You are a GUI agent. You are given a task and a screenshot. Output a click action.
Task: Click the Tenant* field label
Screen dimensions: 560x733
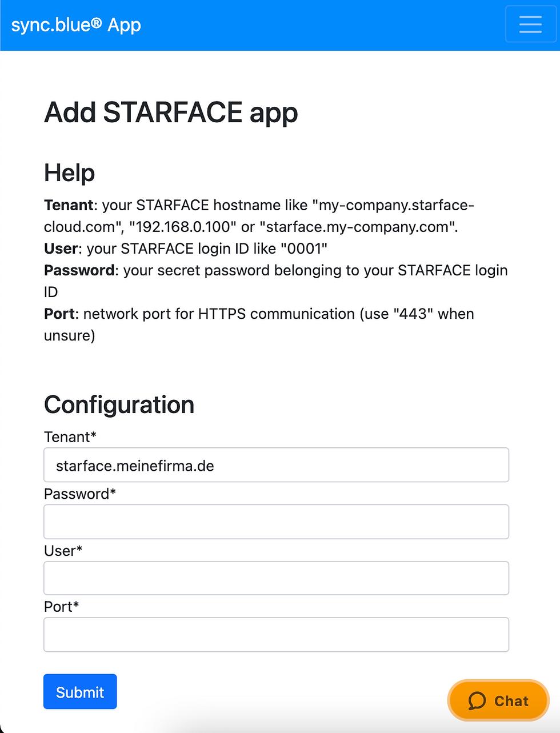coord(70,437)
